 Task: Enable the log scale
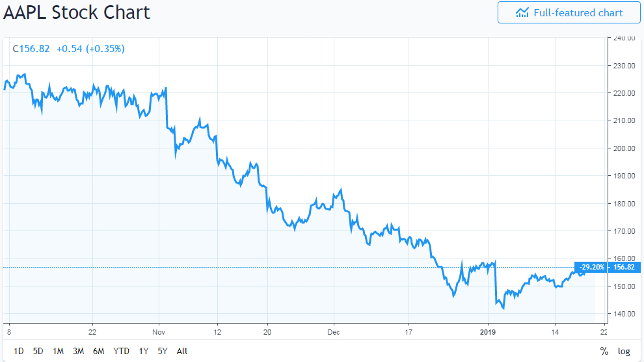[624, 351]
